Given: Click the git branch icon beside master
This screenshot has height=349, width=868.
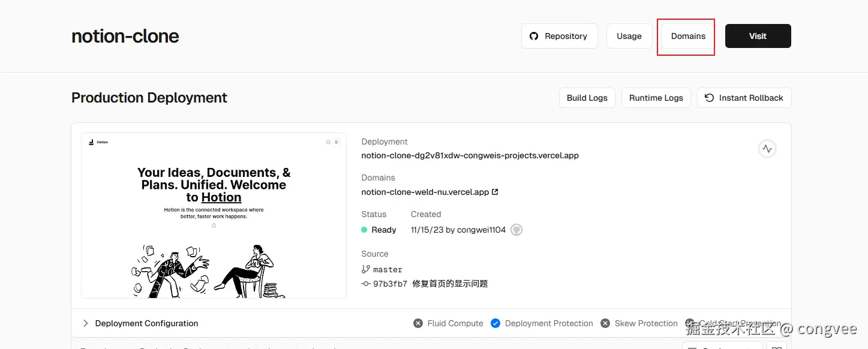Looking at the screenshot, I should [x=365, y=269].
